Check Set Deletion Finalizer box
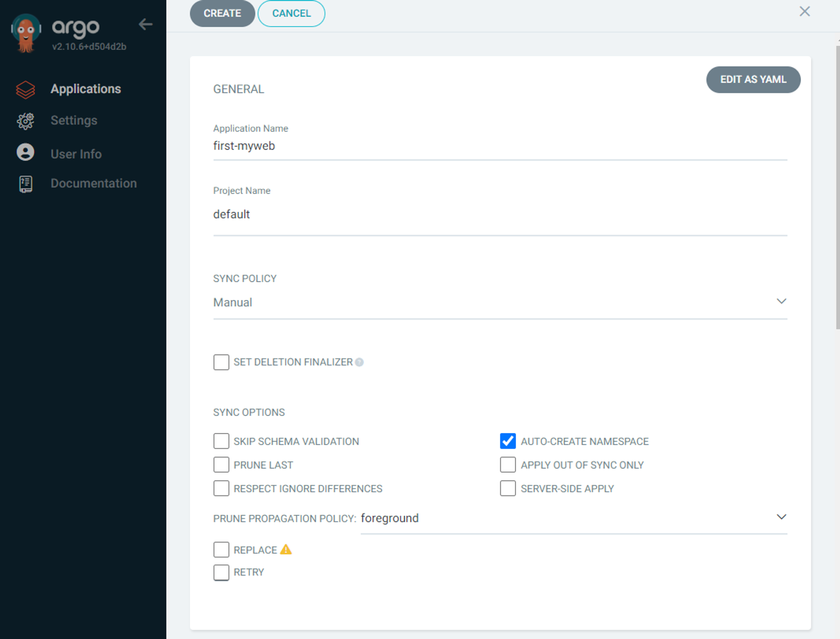The height and width of the screenshot is (639, 840). pyautogui.click(x=221, y=362)
